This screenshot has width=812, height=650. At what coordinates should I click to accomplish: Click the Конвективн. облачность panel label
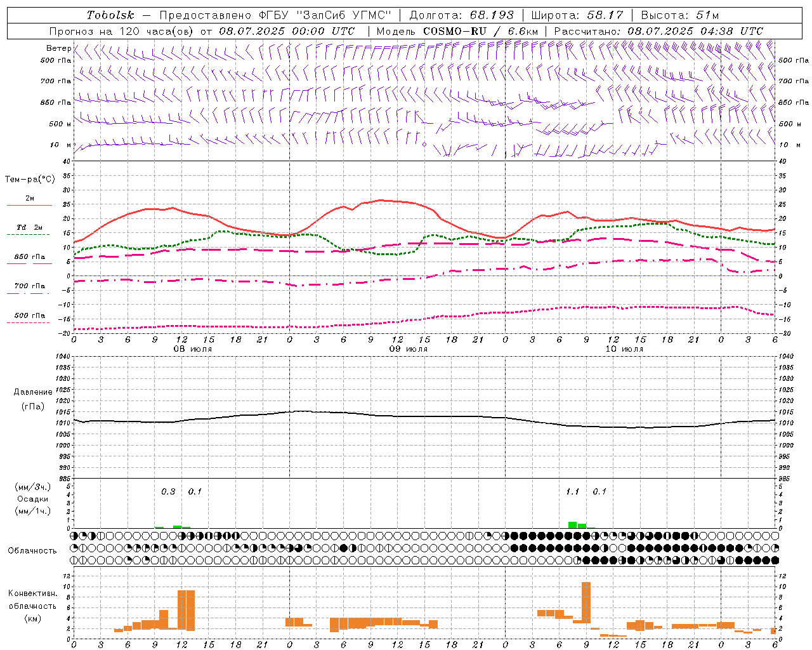[x=32, y=600]
